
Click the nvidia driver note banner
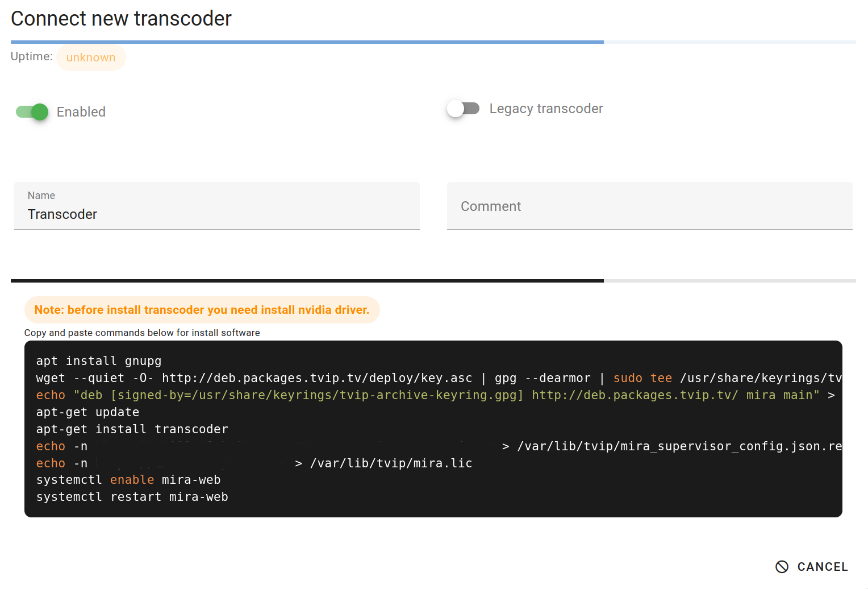pos(202,310)
